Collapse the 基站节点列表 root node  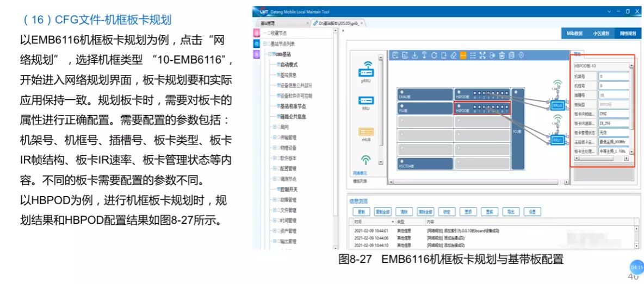click(264, 43)
